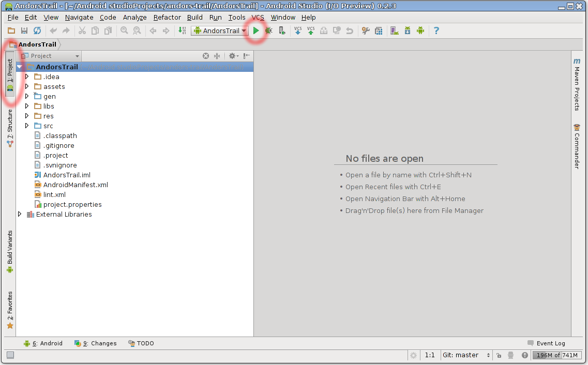Click the Save All disk icon
This screenshot has height=365, width=588.
pyautogui.click(x=24, y=31)
